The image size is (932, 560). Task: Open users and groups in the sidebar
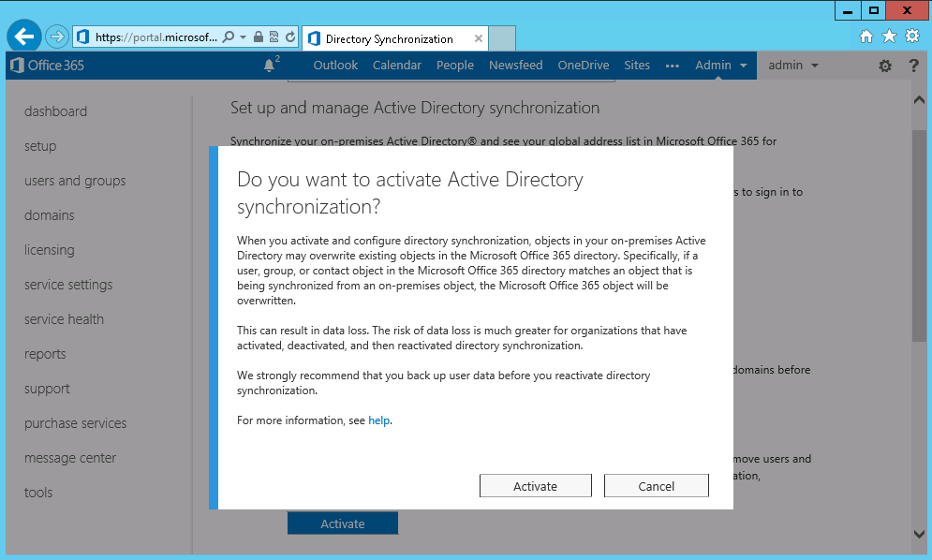click(x=75, y=181)
